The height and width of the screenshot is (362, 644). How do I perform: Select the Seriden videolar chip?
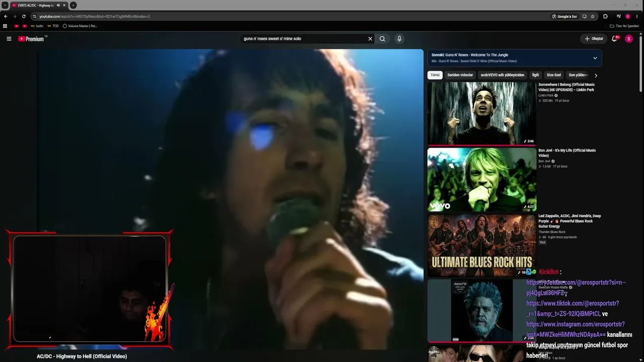460,75
